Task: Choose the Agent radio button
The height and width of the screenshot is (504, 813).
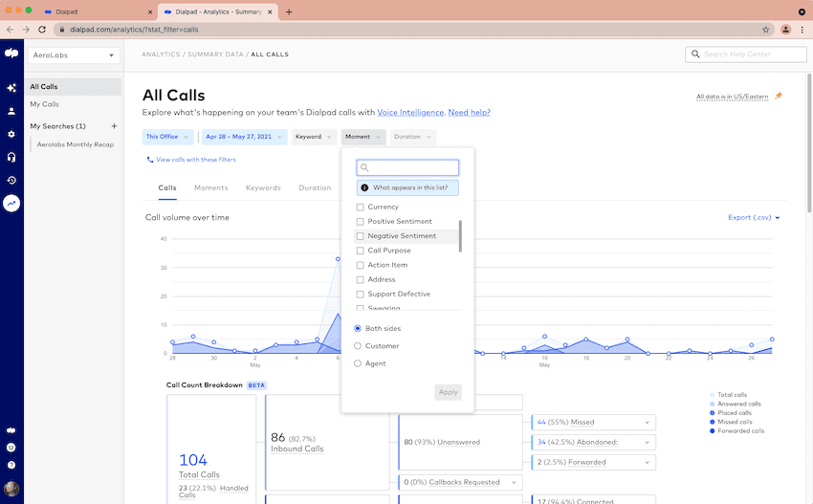Action: 358,363
